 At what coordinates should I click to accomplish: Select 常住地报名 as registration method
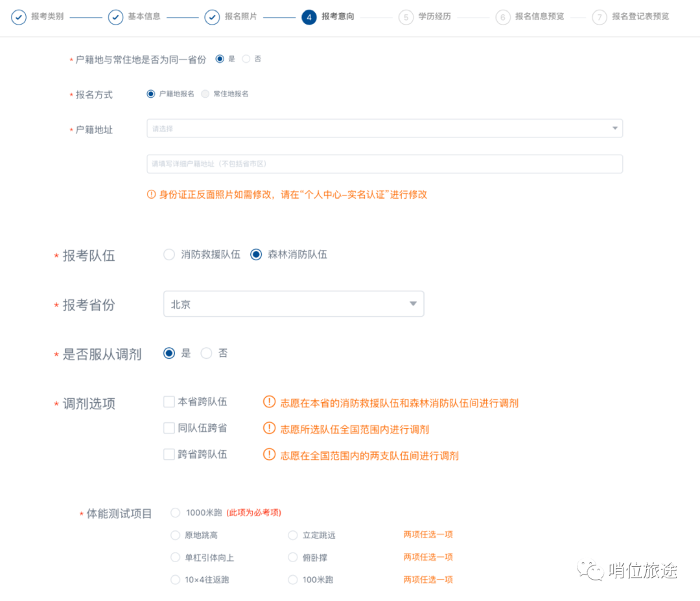(205, 93)
